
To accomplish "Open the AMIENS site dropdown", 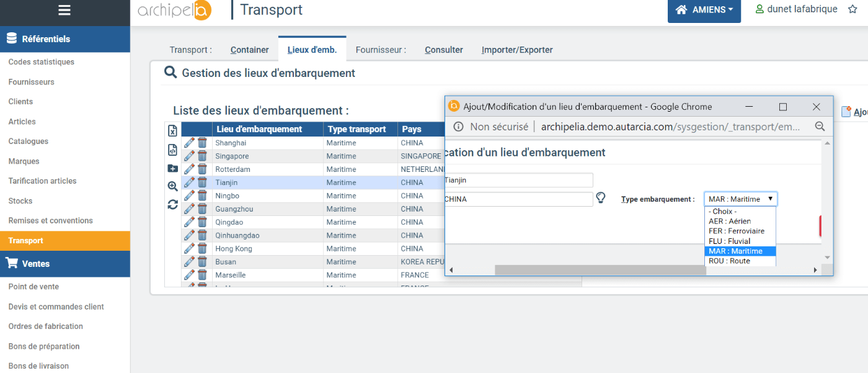I will tap(704, 11).
